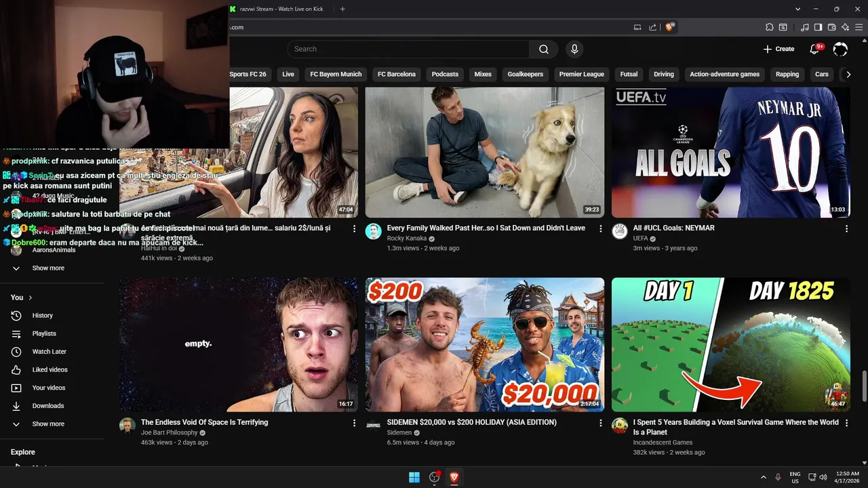This screenshot has height=488, width=868.
Task: Click the Brave icon in taskbar
Action: 454,477
